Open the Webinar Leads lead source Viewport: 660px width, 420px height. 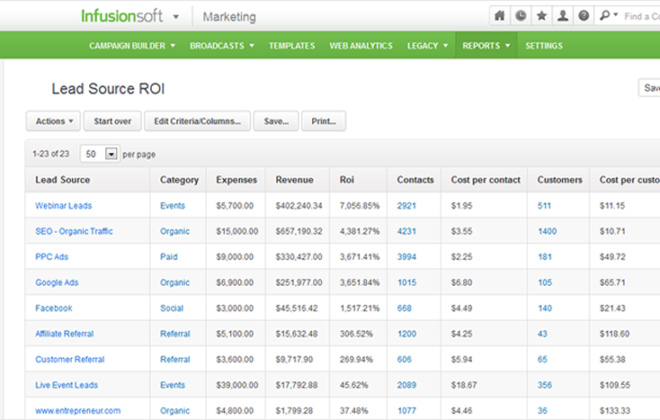point(64,206)
